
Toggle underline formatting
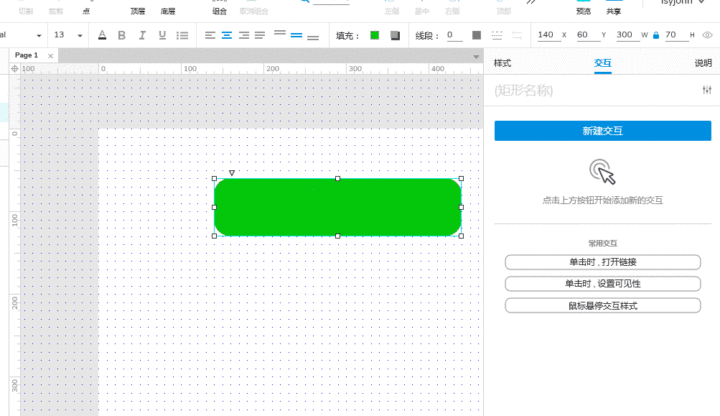[x=162, y=35]
